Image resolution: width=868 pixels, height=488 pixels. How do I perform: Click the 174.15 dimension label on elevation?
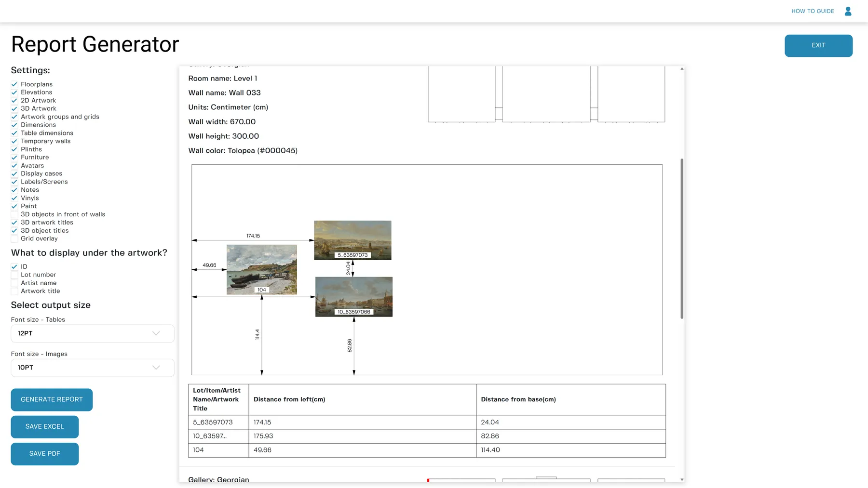click(253, 236)
